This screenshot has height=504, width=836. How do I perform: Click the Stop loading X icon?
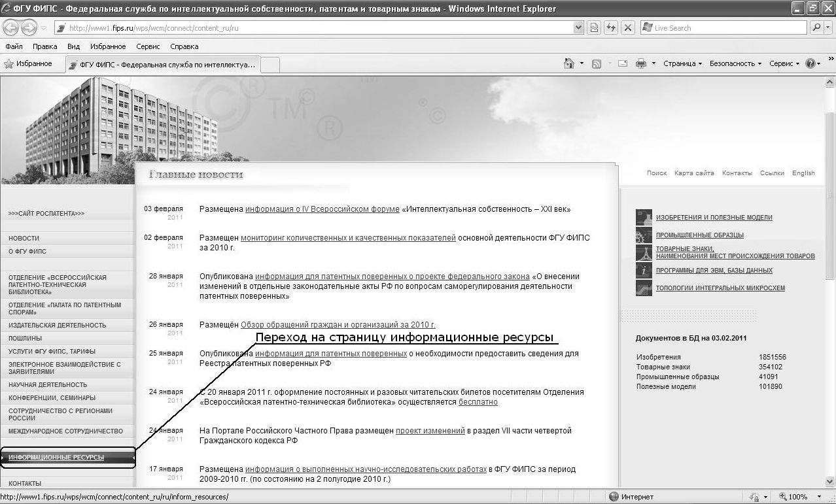click(x=628, y=28)
